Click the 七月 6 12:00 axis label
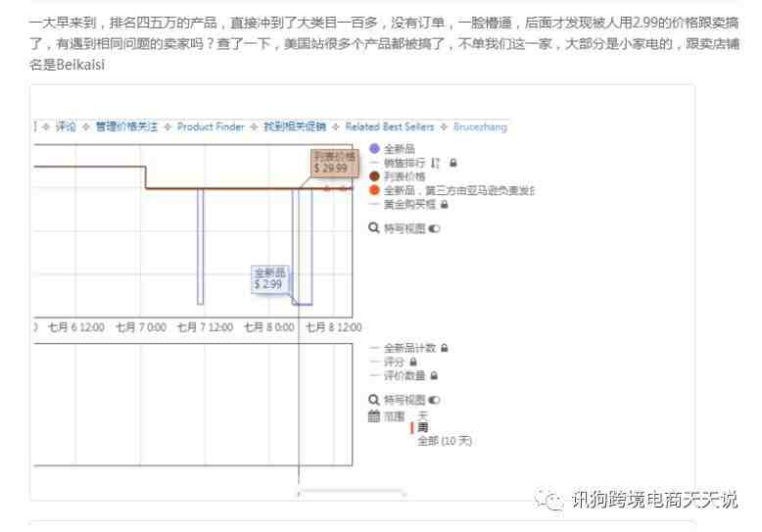This screenshot has height=532, width=762. click(76, 327)
